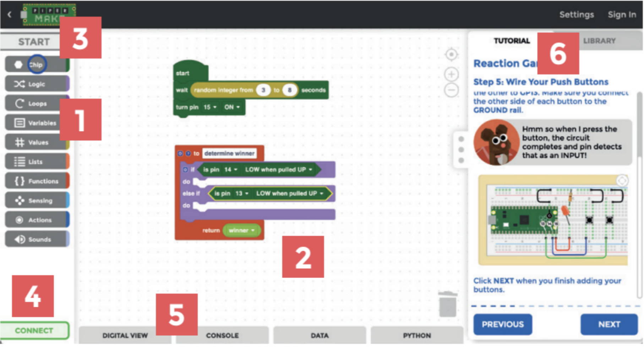Click the Actions target icon
644x348 pixels.
point(20,220)
